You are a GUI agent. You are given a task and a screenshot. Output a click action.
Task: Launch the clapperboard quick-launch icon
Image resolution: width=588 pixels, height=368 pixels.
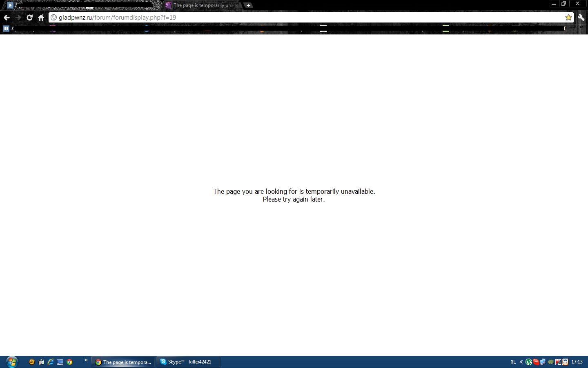[x=41, y=362]
